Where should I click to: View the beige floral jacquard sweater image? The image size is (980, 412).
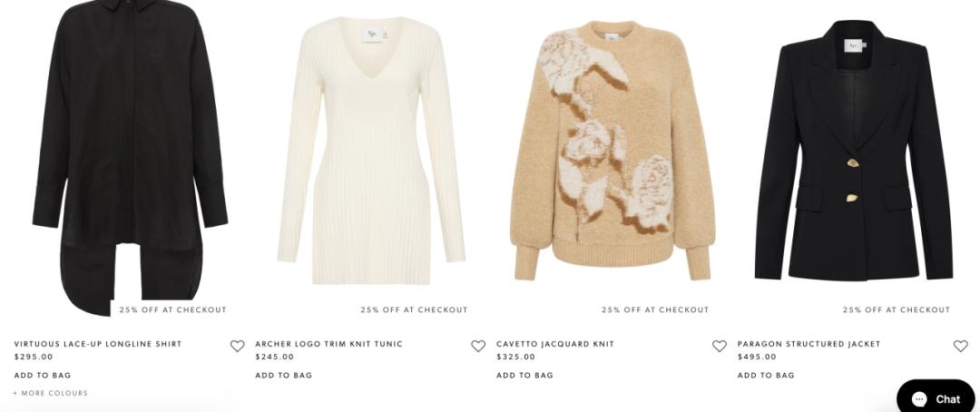pos(612,150)
